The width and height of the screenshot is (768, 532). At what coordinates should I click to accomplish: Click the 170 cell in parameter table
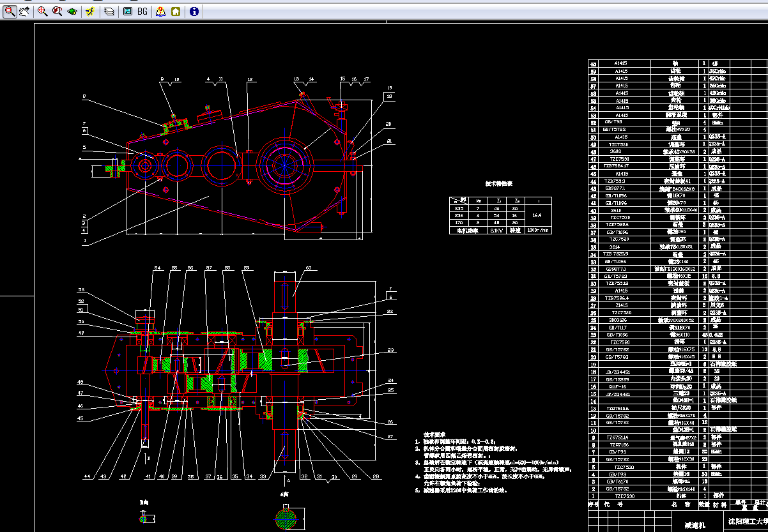[x=458, y=222]
